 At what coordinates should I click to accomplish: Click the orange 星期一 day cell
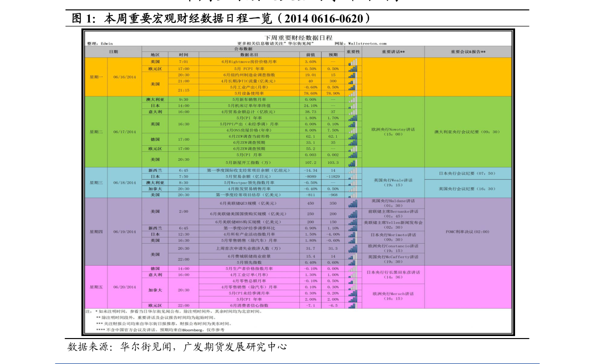click(x=96, y=77)
